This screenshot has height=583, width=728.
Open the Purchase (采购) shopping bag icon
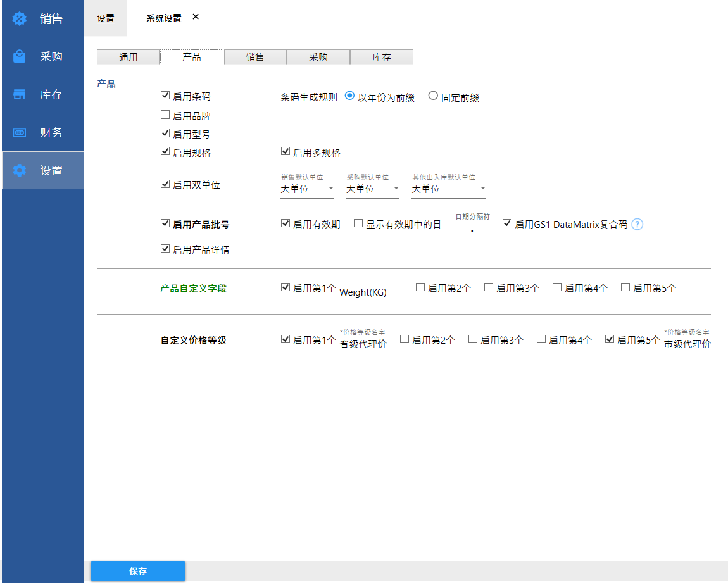[x=20, y=57]
